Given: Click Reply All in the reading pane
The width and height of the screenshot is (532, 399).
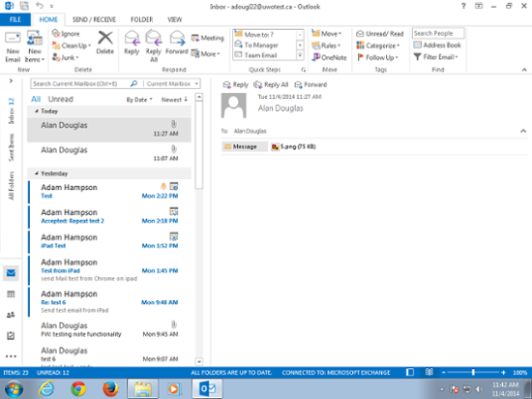Looking at the screenshot, I should point(271,84).
